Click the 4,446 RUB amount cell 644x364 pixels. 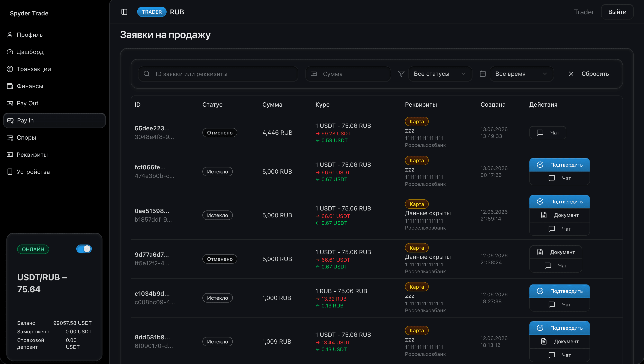point(277,133)
